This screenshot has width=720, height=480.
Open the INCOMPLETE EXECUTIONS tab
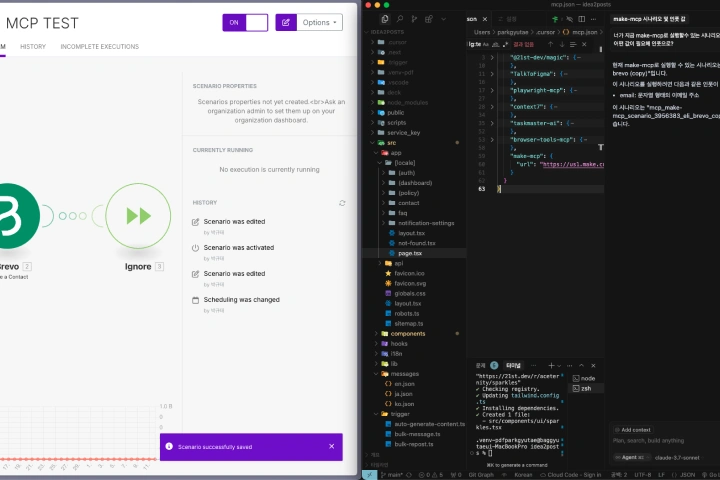(100, 46)
